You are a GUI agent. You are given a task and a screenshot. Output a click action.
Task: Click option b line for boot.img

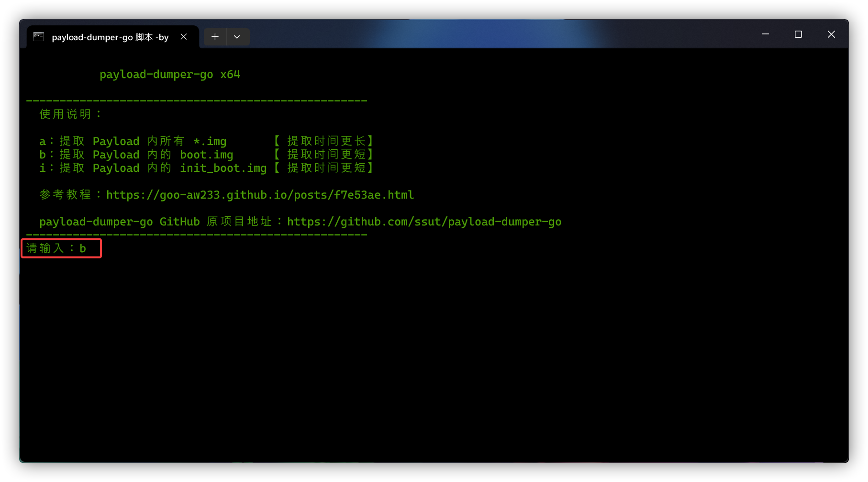tap(206, 155)
